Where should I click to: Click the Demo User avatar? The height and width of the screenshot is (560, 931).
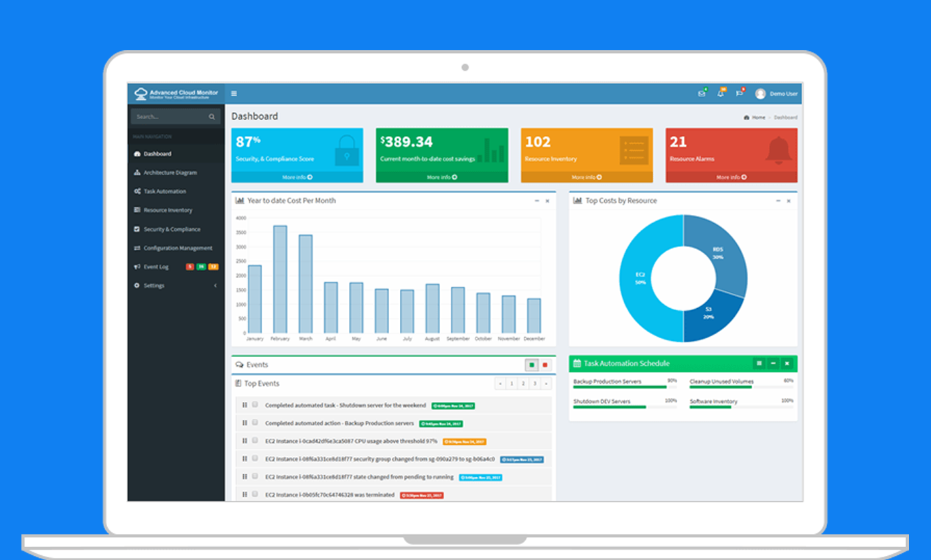point(760,94)
